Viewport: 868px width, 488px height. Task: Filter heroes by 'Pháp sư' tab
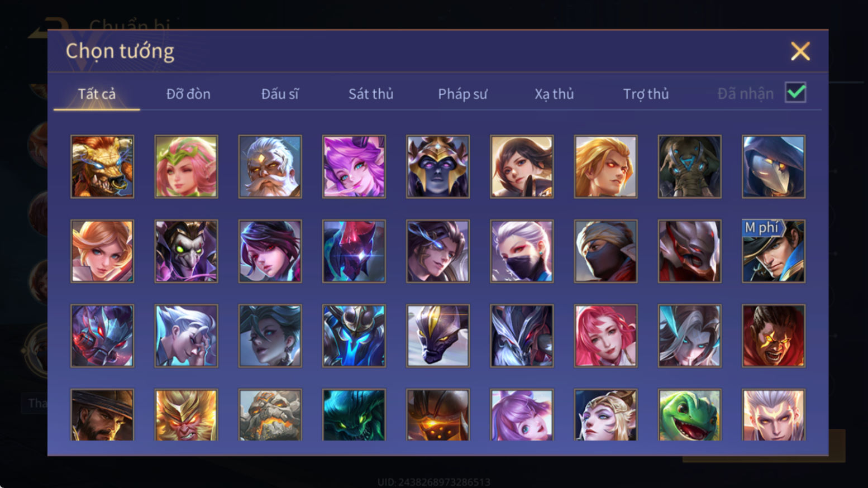(x=462, y=94)
